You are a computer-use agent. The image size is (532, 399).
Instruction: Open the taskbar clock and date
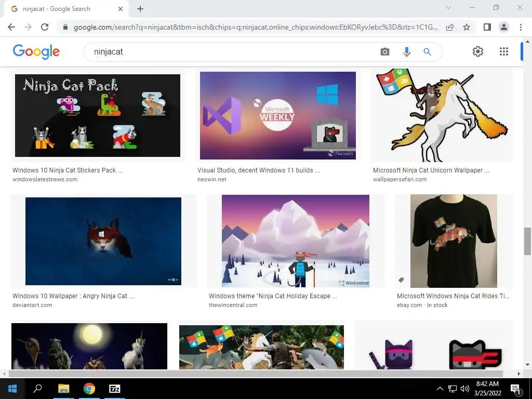pyautogui.click(x=488, y=389)
